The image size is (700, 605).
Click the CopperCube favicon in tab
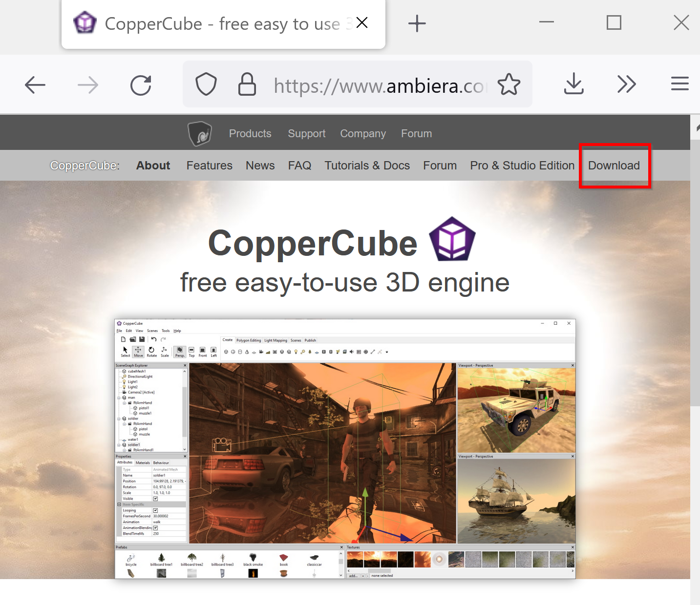[85, 22]
